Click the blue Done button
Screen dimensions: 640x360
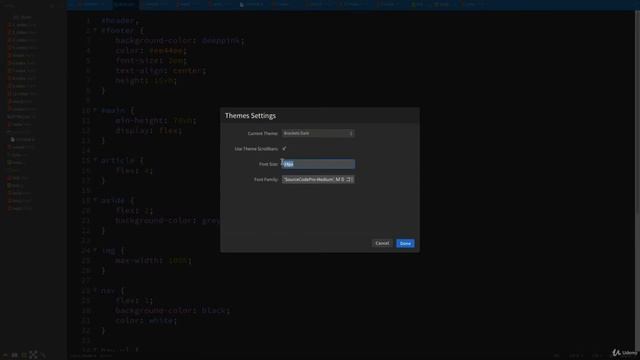point(405,243)
